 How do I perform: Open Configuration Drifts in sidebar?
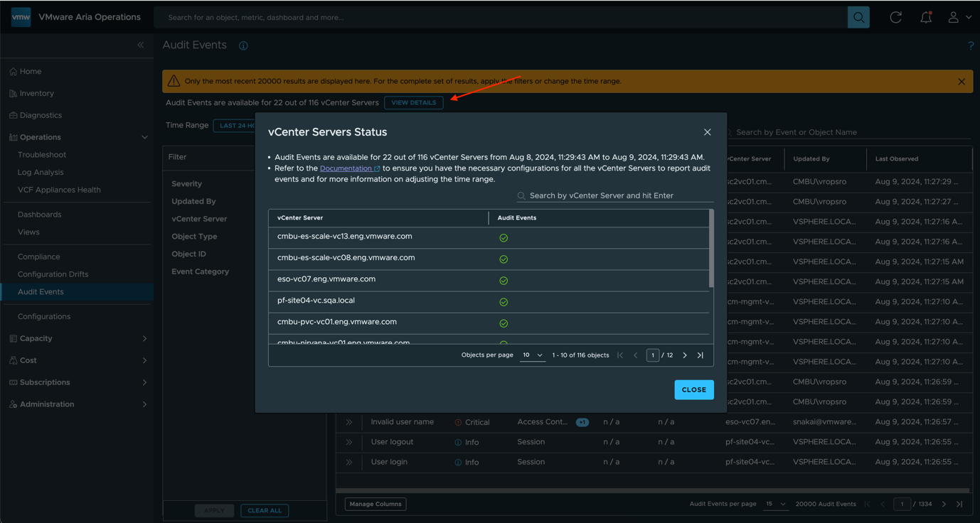point(53,274)
